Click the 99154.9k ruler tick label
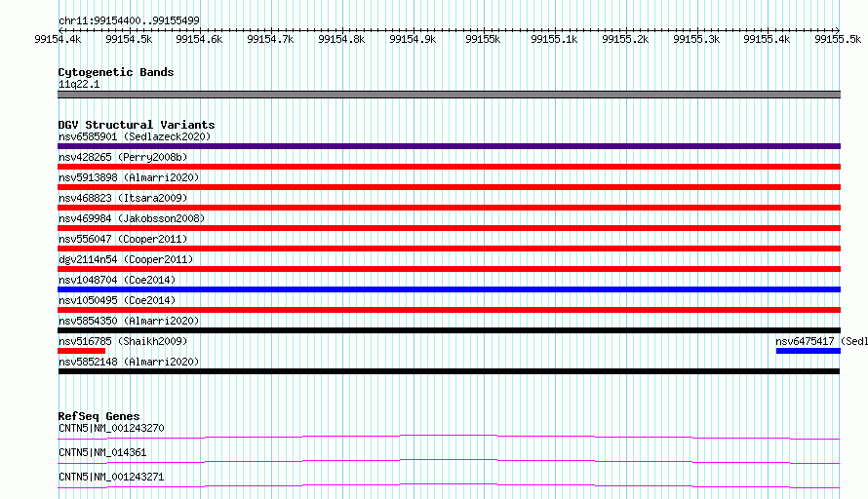This screenshot has width=868, height=499. pyautogui.click(x=413, y=39)
